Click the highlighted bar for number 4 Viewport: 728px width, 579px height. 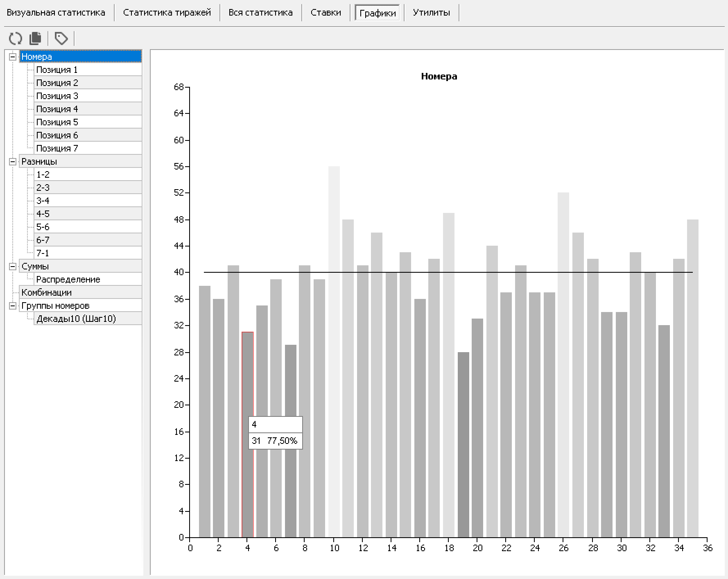click(248, 434)
